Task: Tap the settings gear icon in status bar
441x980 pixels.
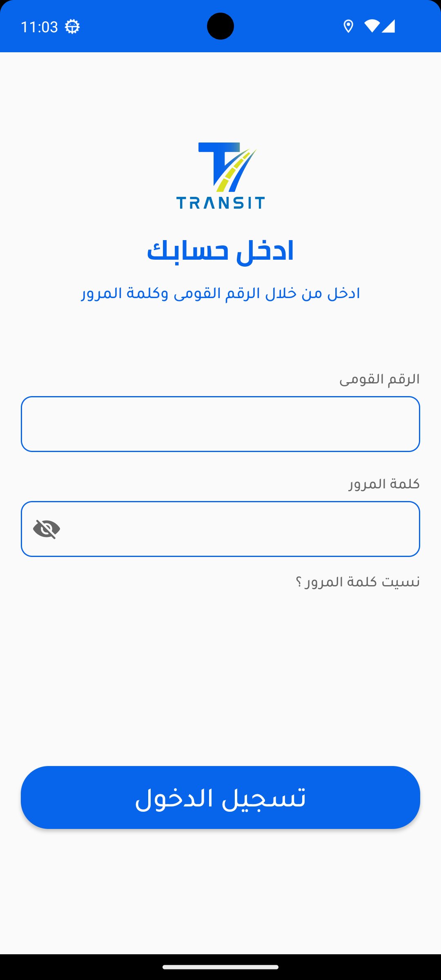Action: pos(72,27)
